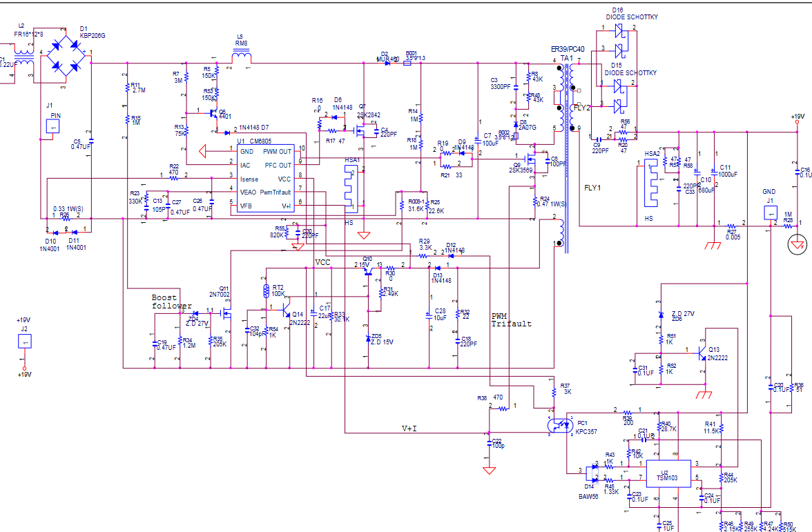
Task: Select the D11 1N4001 diode
Action: click(x=74, y=233)
